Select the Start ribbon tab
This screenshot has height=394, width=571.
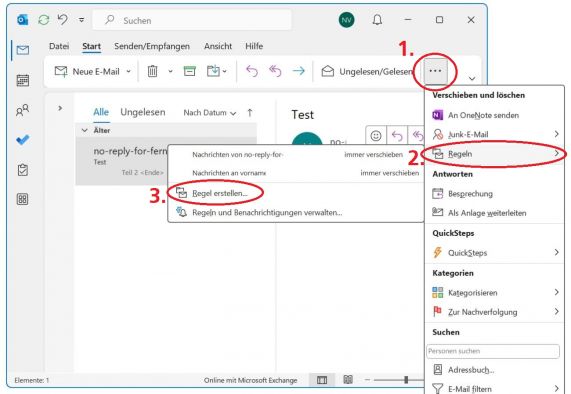(x=91, y=46)
